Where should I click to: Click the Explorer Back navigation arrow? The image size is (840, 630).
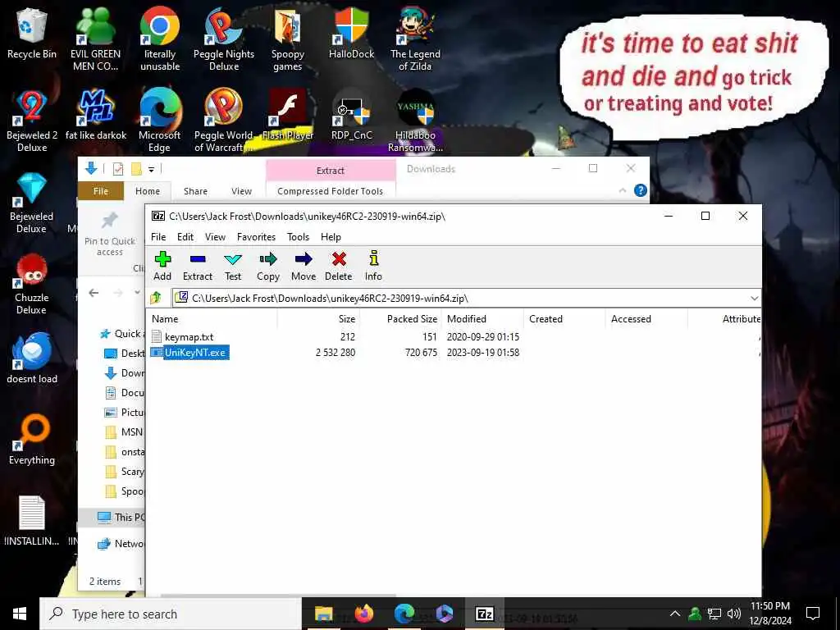tap(94, 293)
